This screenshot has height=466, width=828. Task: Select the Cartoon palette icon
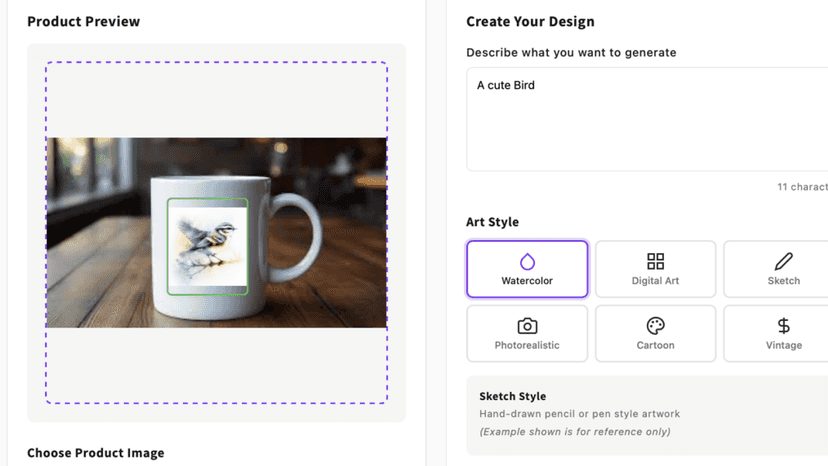pyautogui.click(x=655, y=326)
